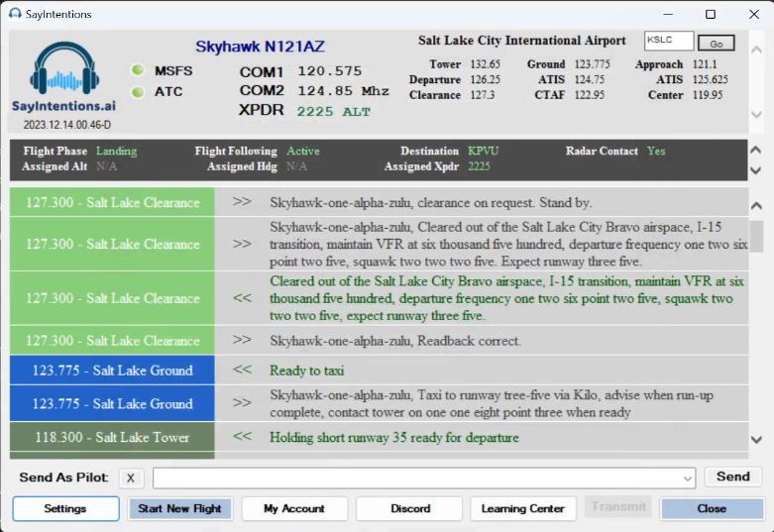This screenshot has width=774, height=532.
Task: Click 118.300 - Salt Lake Tower label
Action: (112, 437)
